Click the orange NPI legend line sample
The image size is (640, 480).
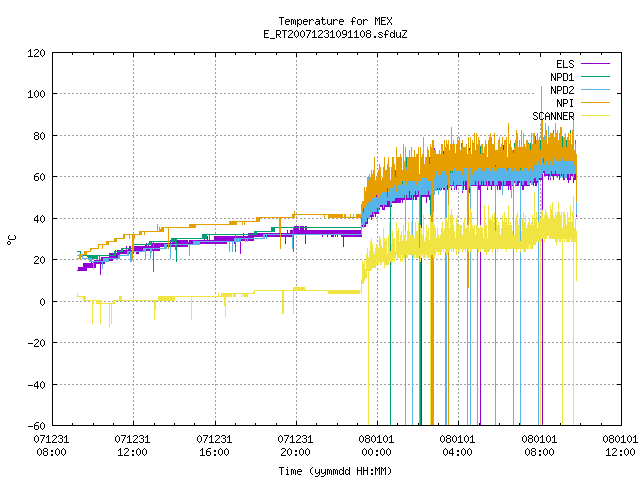pos(596,103)
